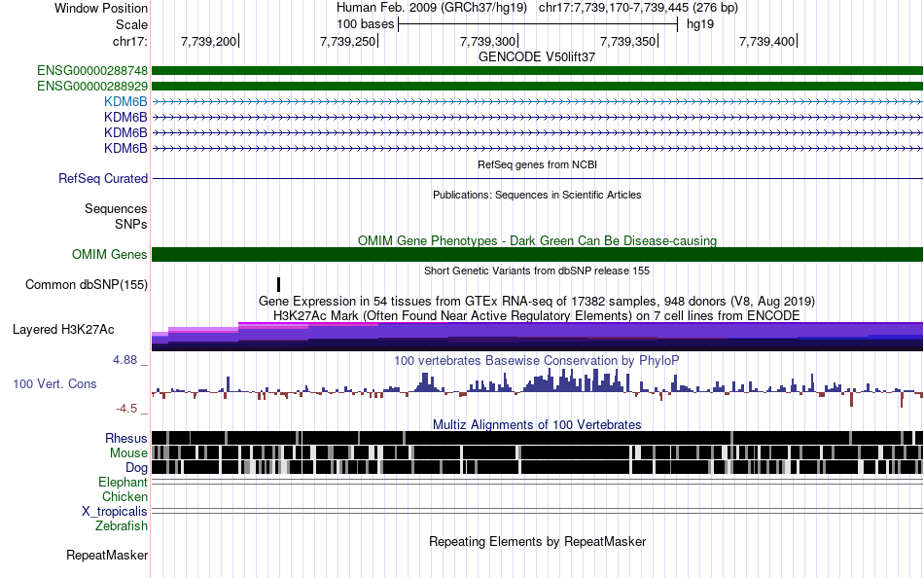Image resolution: width=924 pixels, height=578 pixels.
Task: Click the 7,739,250 ruler position
Action: pyautogui.click(x=347, y=41)
